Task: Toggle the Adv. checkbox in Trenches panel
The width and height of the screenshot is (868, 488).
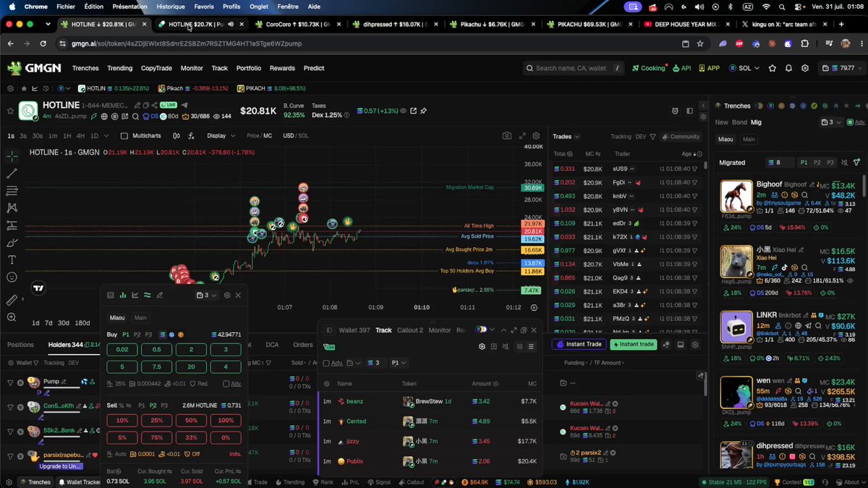Action: click(x=849, y=122)
